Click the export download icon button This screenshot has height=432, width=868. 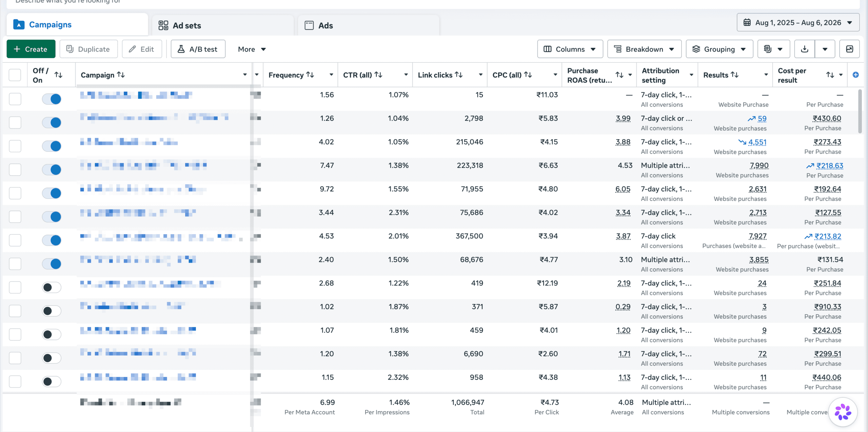tap(805, 49)
